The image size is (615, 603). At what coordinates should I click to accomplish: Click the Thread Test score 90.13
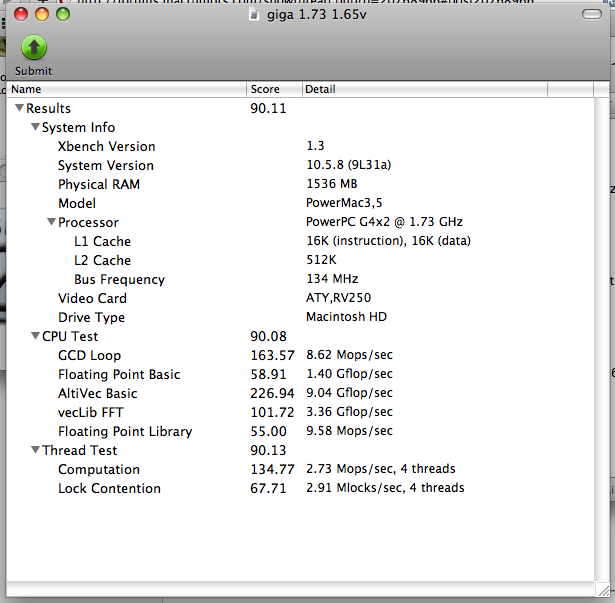(x=268, y=450)
